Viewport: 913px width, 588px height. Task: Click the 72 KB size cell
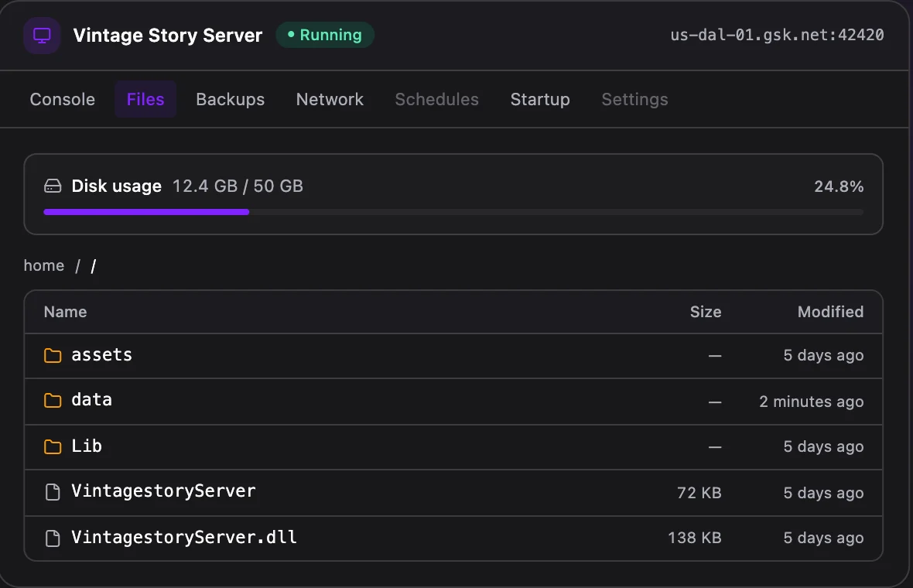click(699, 493)
